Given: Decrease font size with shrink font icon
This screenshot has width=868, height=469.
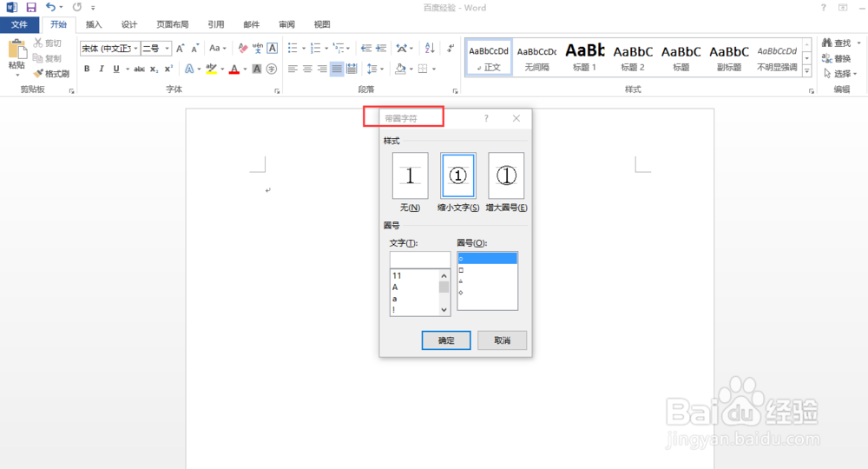Looking at the screenshot, I should pos(194,48).
